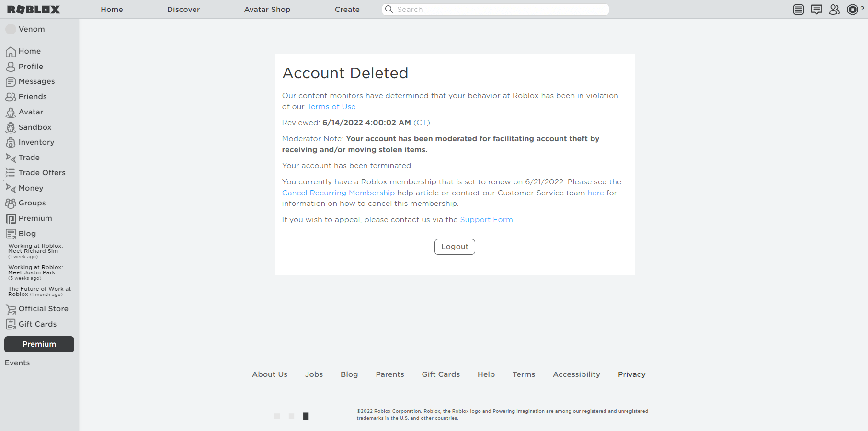The height and width of the screenshot is (431, 868).
Task: Click the hexagon Robux icon
Action: pos(853,10)
